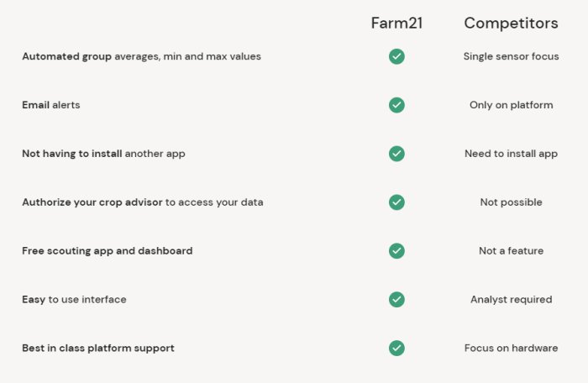Click checkmark for Easy to use interface
Viewport: 588px width, 383px height.
396,299
